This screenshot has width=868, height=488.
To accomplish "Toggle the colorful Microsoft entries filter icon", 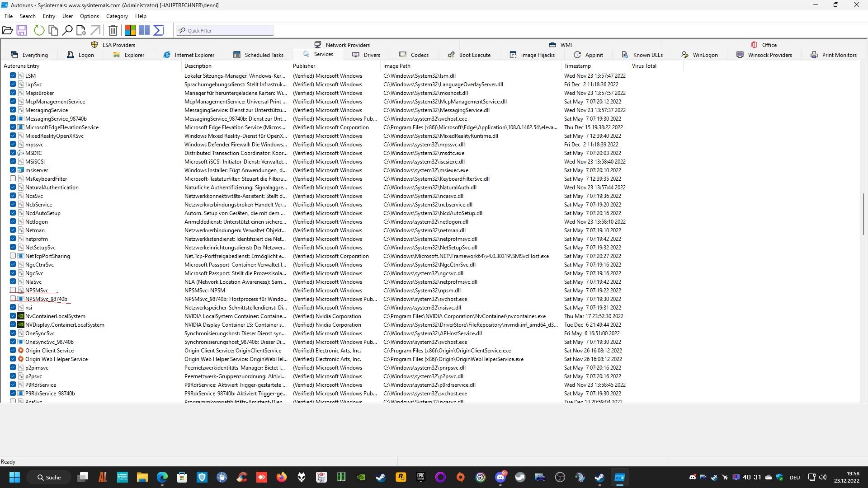I will pos(131,30).
